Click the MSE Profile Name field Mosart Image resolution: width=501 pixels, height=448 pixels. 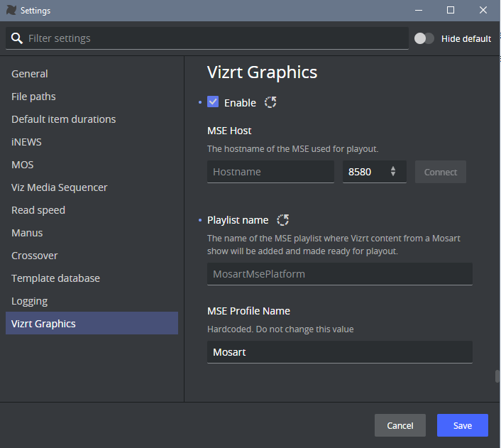click(x=340, y=352)
